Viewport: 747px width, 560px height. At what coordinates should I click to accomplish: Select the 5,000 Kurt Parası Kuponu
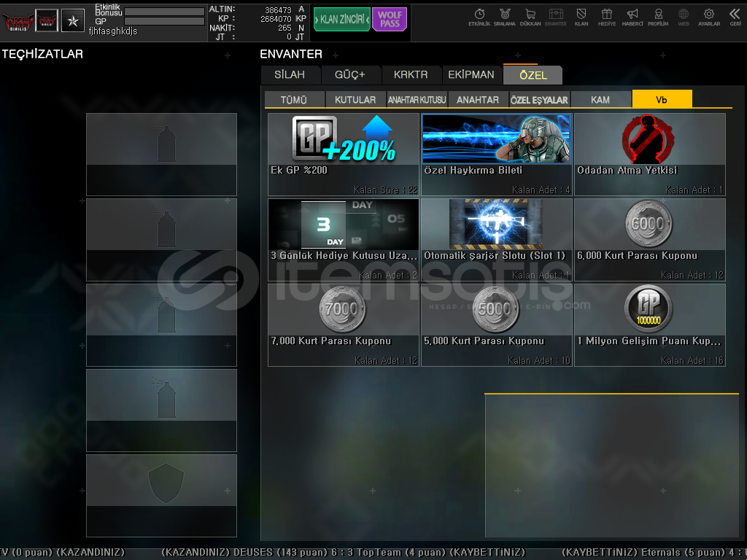(496, 325)
